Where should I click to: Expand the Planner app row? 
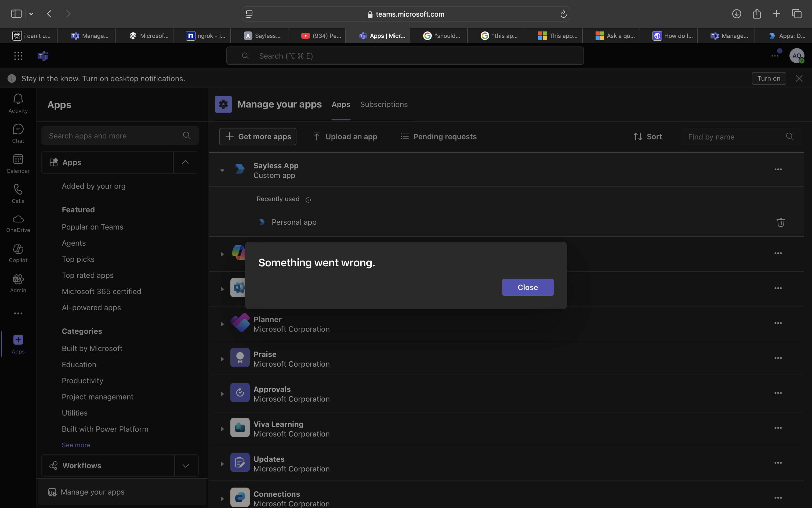(222, 324)
